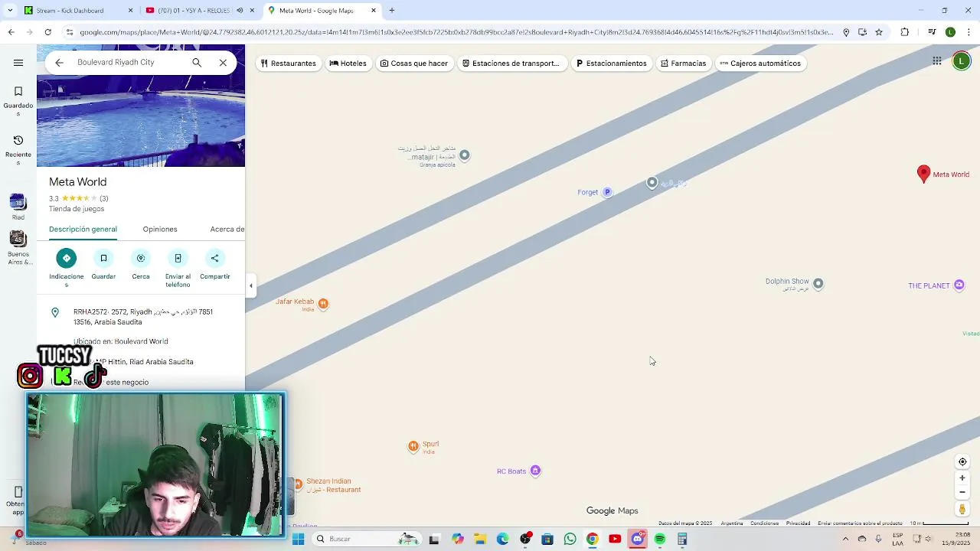Open the Chrome tab search dropdown
Screen dimensions: 980x551
(9, 11)
